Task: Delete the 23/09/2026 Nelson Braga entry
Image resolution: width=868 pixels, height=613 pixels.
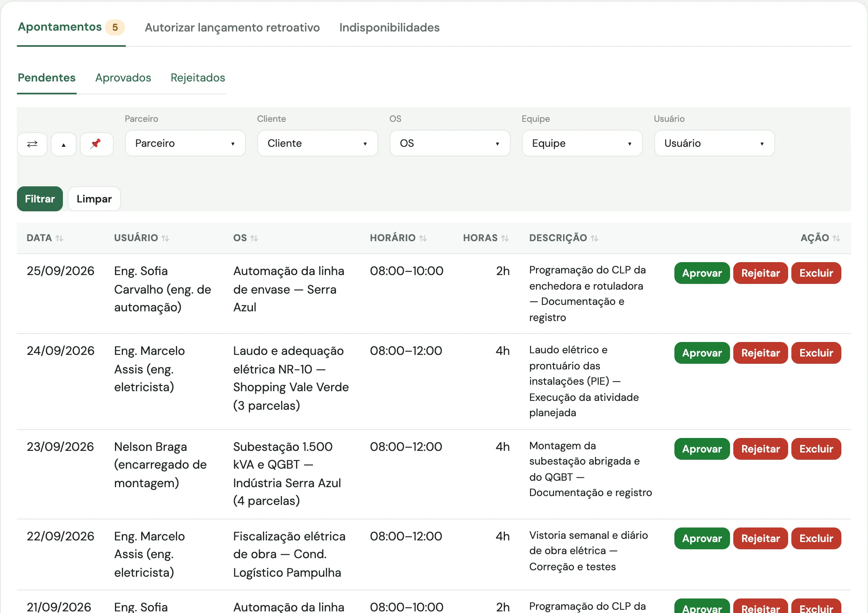Action: 816,449
